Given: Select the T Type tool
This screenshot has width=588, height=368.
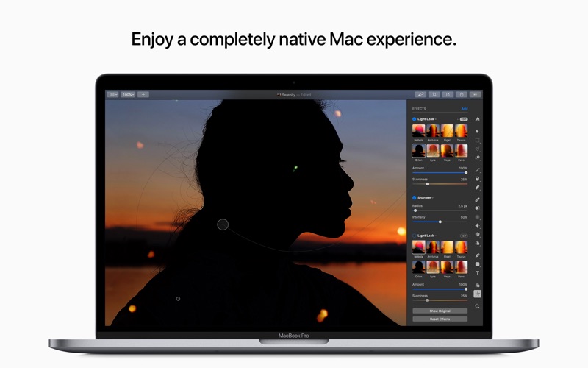Looking at the screenshot, I should pyautogui.click(x=477, y=273).
